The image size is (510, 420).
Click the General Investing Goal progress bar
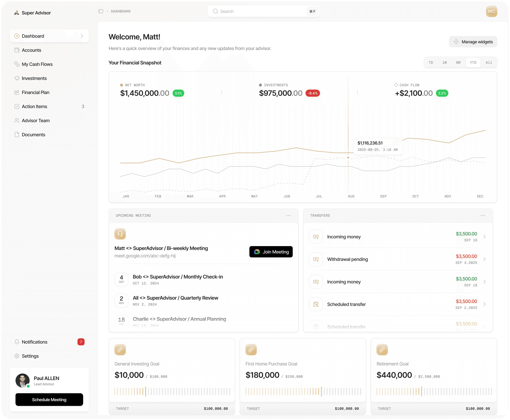point(172,391)
